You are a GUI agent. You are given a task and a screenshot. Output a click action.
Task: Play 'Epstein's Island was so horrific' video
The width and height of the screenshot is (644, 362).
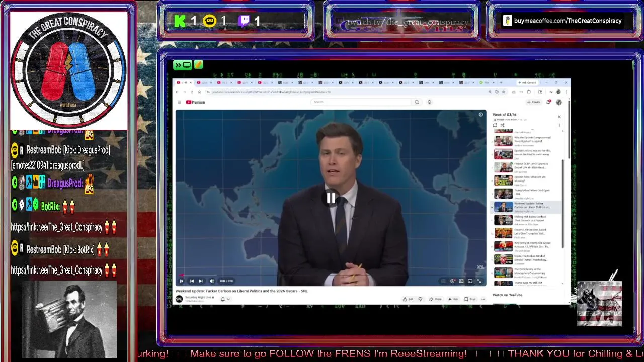(x=526, y=154)
